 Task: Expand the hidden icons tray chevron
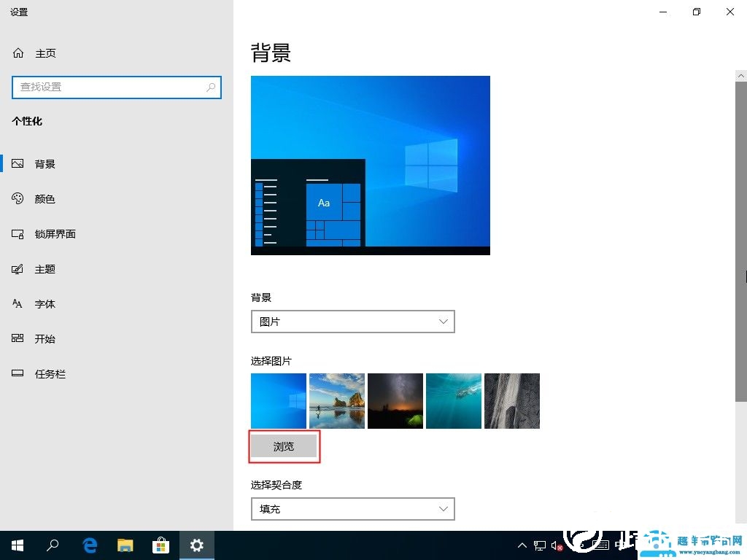522,545
